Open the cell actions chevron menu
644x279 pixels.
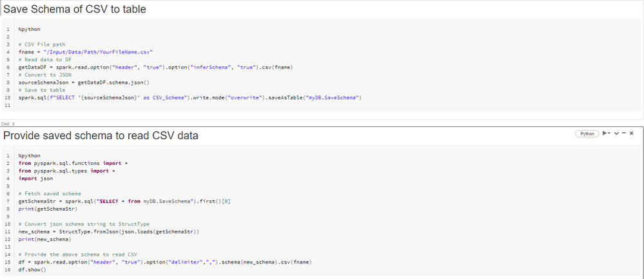[x=616, y=133]
